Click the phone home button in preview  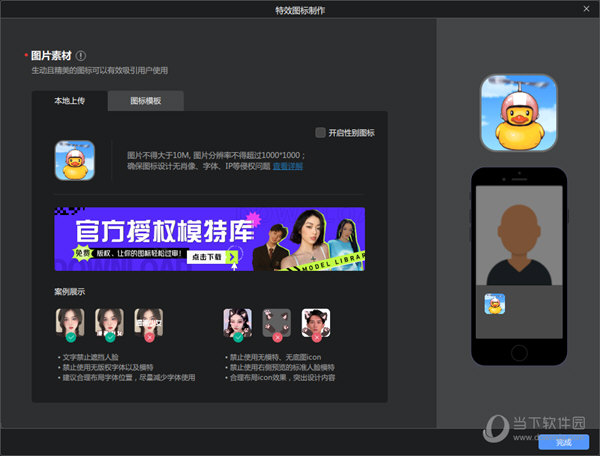[519, 352]
